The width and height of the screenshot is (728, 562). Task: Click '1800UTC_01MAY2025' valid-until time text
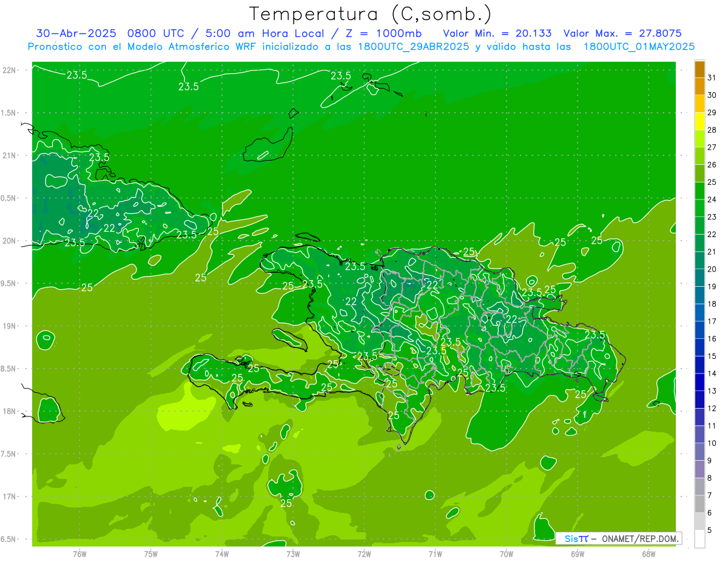639,47
